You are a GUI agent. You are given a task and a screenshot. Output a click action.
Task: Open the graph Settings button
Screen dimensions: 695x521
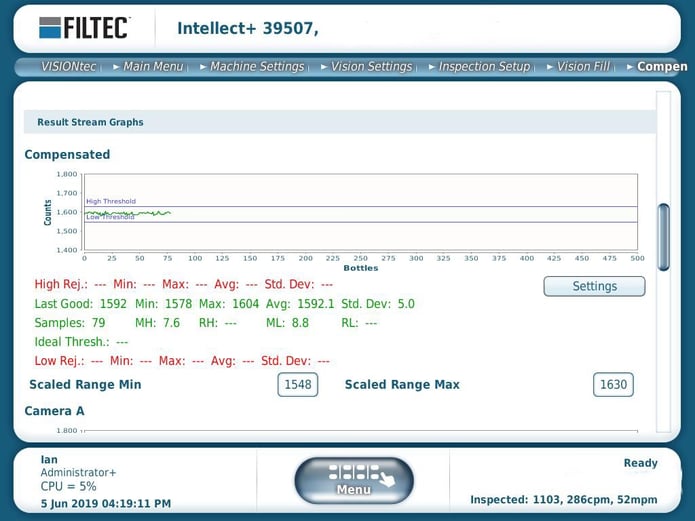[594, 286]
